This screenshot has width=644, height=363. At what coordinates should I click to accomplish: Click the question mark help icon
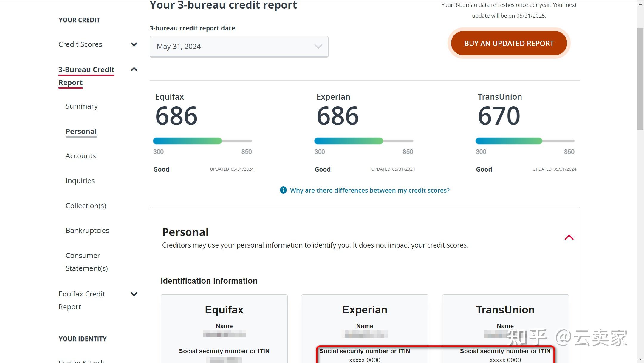click(x=283, y=190)
